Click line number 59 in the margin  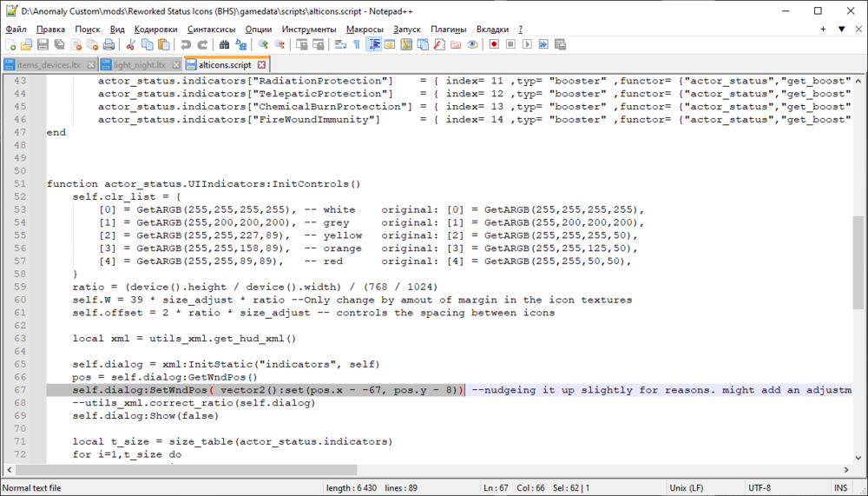pyautogui.click(x=20, y=287)
